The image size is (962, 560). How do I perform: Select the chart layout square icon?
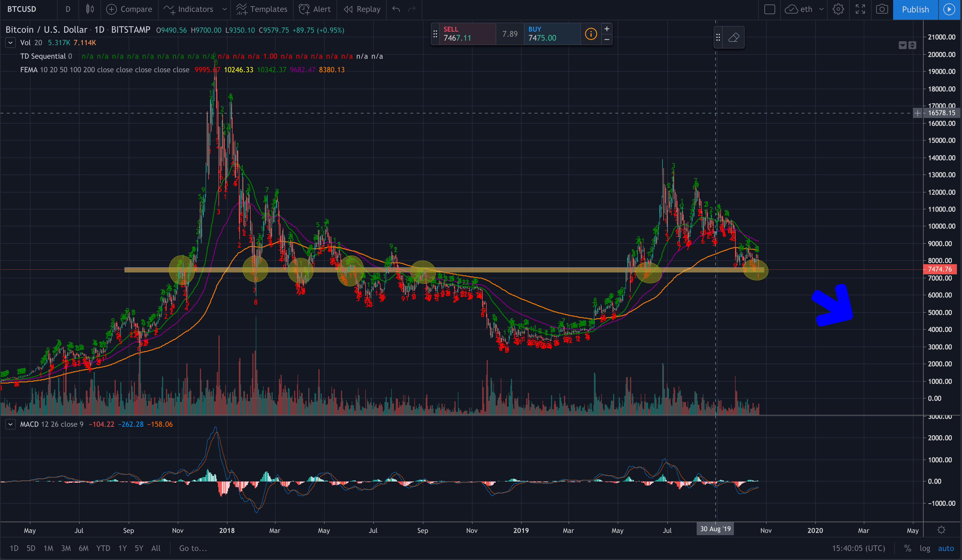[769, 9]
